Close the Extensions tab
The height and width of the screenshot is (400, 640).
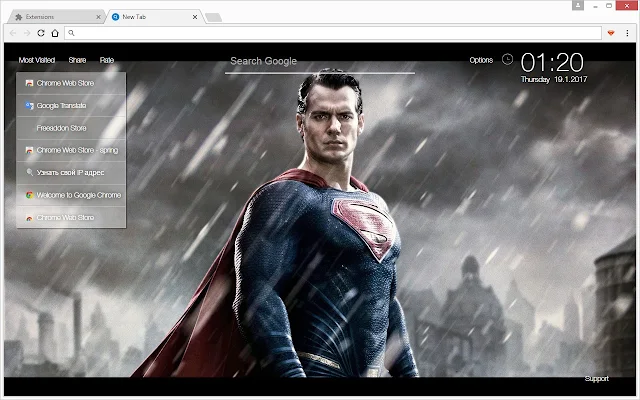[x=98, y=17]
